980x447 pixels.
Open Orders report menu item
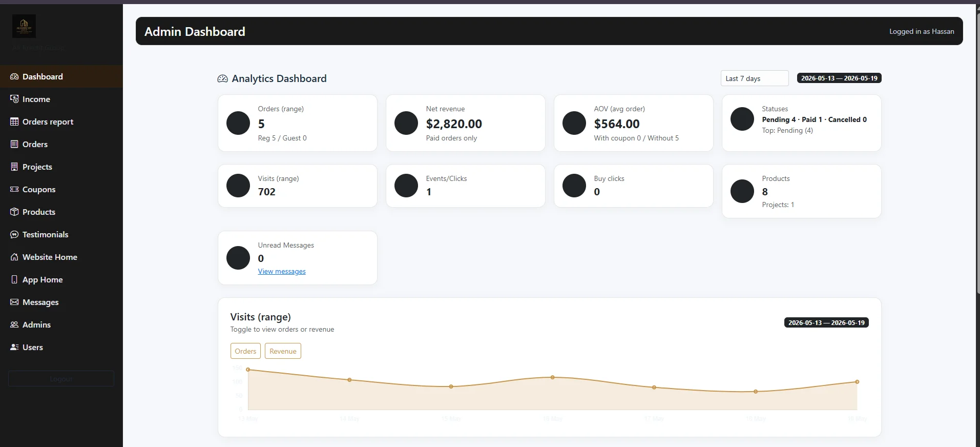click(x=61, y=121)
